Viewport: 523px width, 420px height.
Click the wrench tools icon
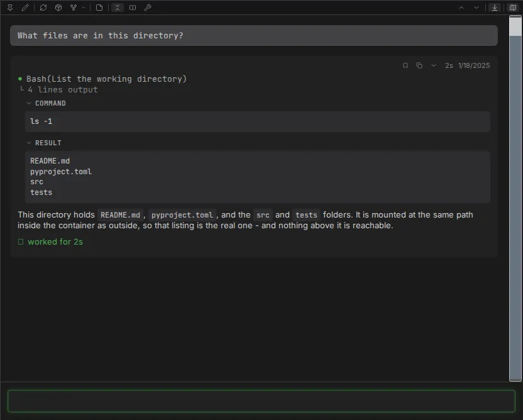pos(148,8)
